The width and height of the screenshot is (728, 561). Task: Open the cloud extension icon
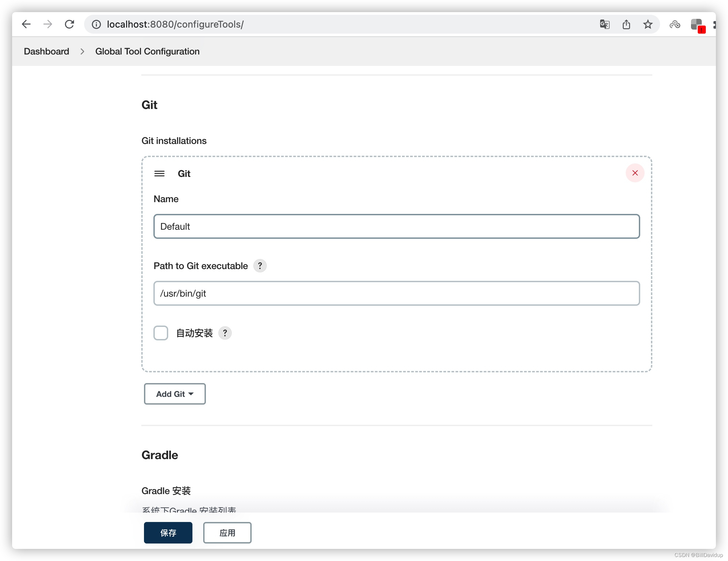(675, 24)
